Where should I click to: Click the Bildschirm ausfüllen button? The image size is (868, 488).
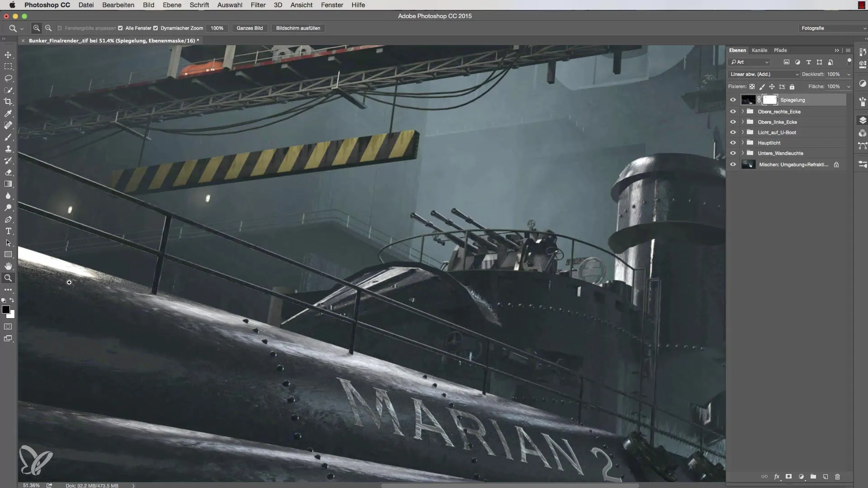coord(298,28)
